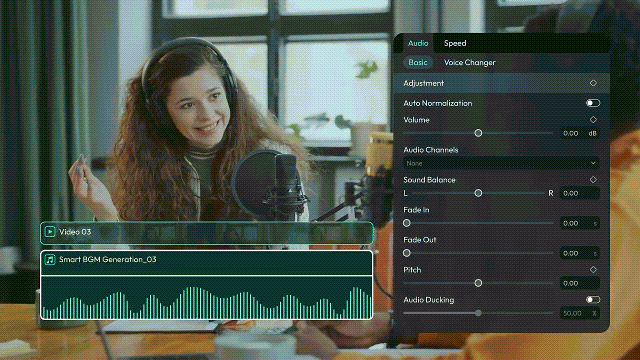Toggle Auto Normalization switch
Viewport: 640px width, 360px height.
(593, 103)
